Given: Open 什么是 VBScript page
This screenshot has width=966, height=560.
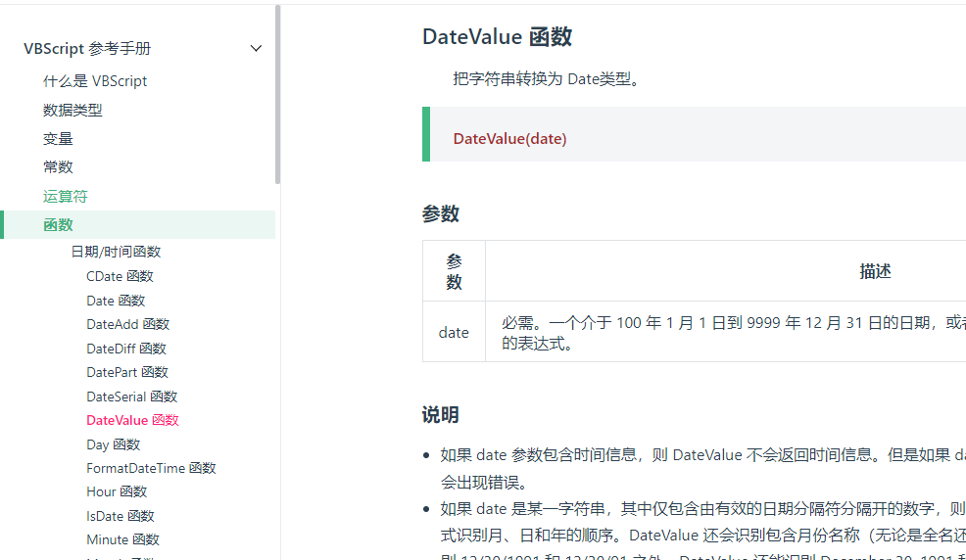Looking at the screenshot, I should click(x=95, y=81).
